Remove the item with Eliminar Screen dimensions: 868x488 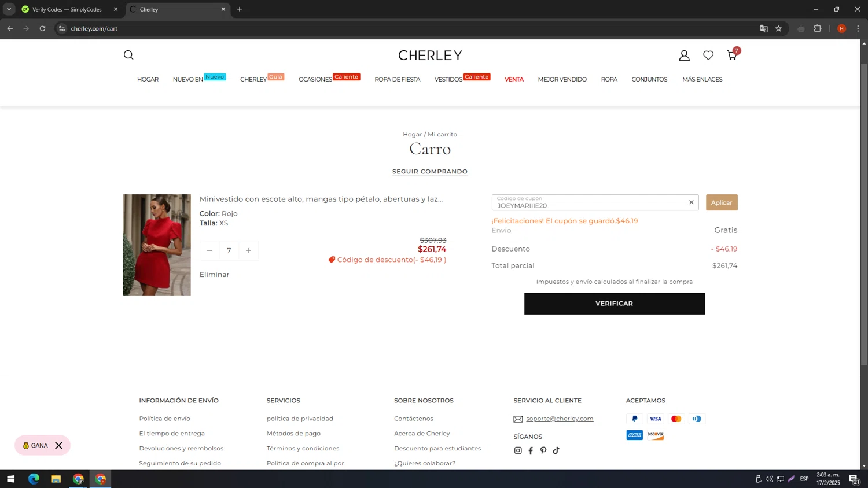coord(215,275)
